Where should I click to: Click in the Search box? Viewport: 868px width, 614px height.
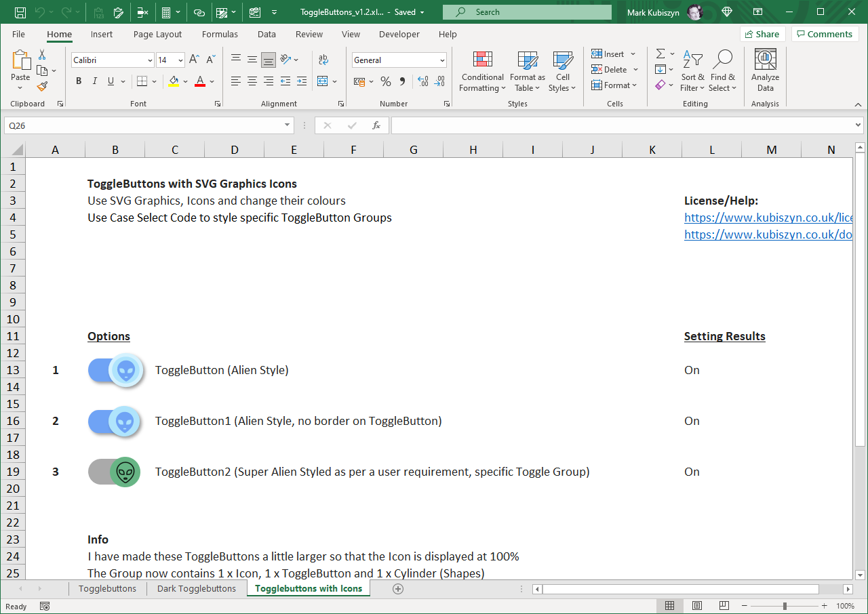[x=527, y=12]
